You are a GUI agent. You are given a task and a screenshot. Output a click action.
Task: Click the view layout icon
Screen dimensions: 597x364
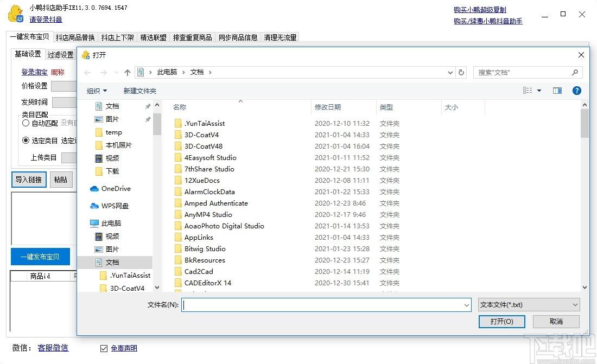point(528,91)
